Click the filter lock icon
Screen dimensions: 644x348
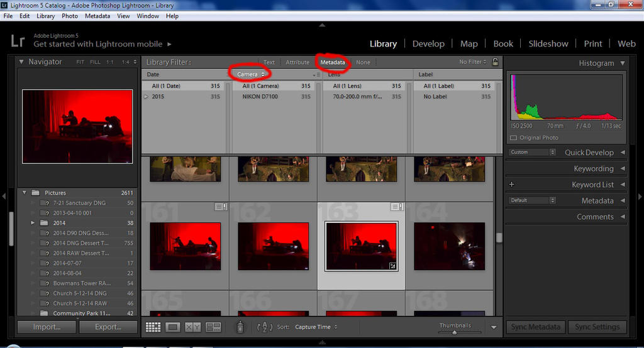(x=495, y=62)
